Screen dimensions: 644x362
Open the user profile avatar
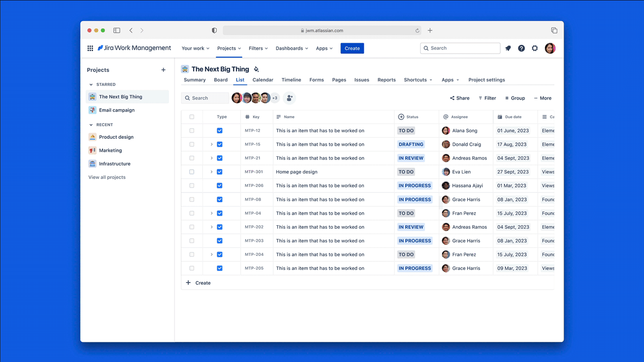pyautogui.click(x=550, y=48)
